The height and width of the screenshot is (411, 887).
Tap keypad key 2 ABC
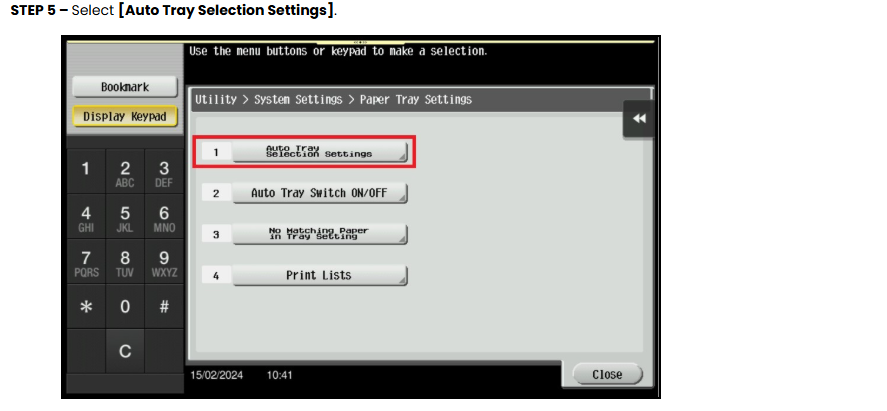coord(125,171)
